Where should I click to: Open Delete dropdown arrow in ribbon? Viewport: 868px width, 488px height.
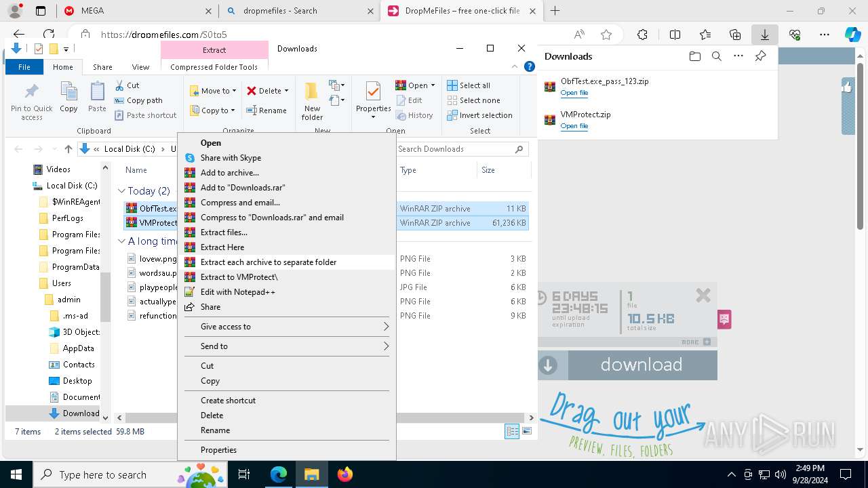(286, 91)
